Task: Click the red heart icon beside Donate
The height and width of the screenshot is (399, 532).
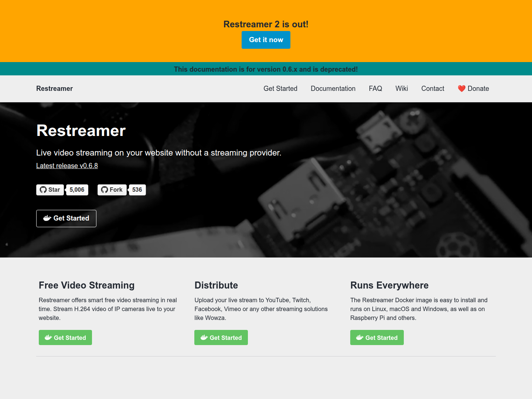Action: coord(461,89)
